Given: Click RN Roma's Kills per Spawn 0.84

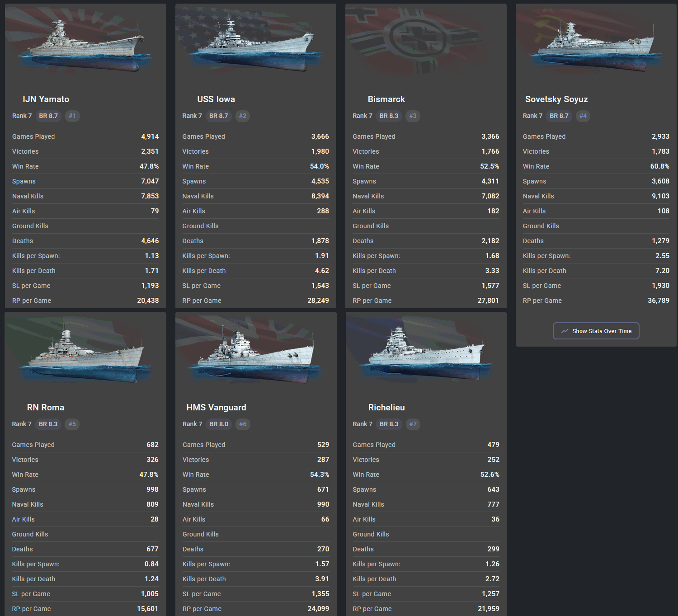Looking at the screenshot, I should tap(151, 564).
